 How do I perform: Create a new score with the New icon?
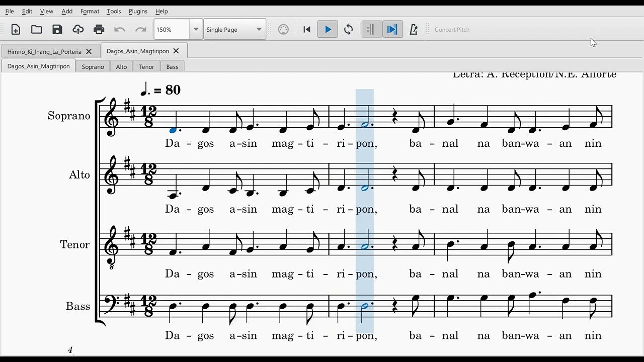point(16,30)
